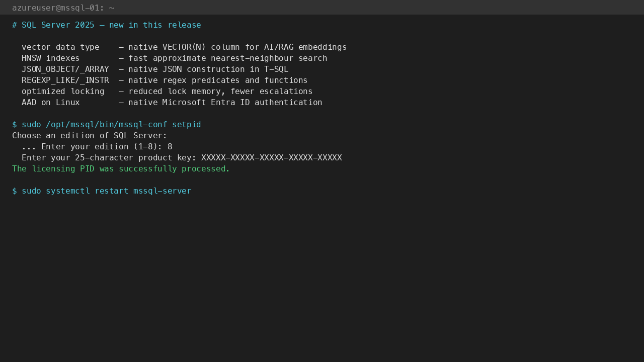Click 'Choose an edition of SQL Server:' line
The width and height of the screenshot is (644, 362).
point(90,136)
